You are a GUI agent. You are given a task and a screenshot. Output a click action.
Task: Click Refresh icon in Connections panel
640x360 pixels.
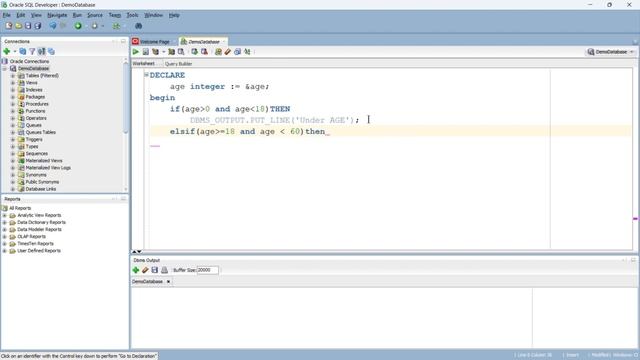point(22,51)
